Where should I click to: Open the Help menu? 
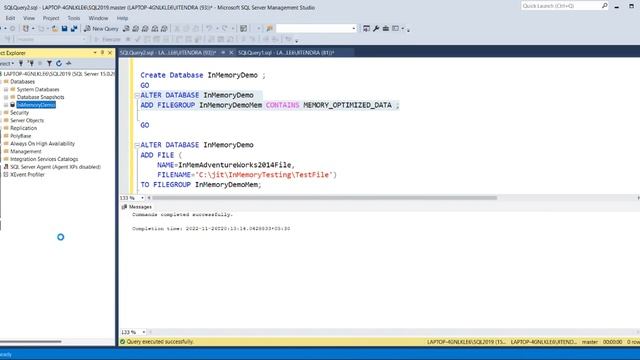coord(122,18)
